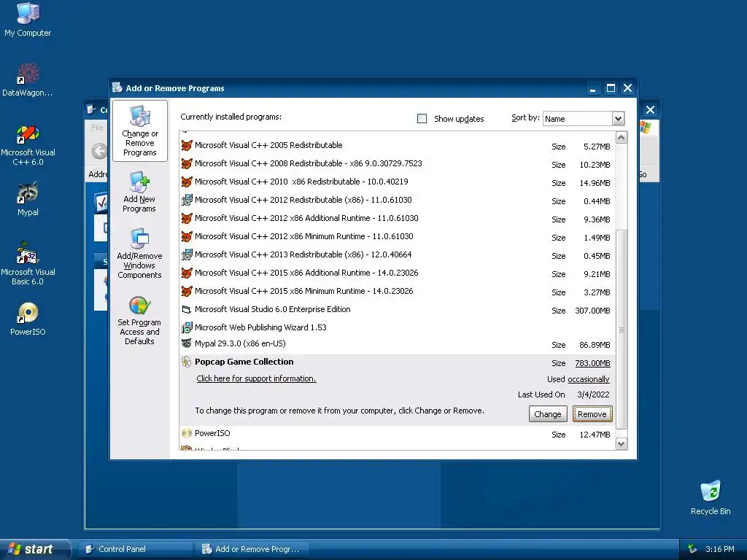
Task: Click the system tray network icon
Action: [x=692, y=549]
